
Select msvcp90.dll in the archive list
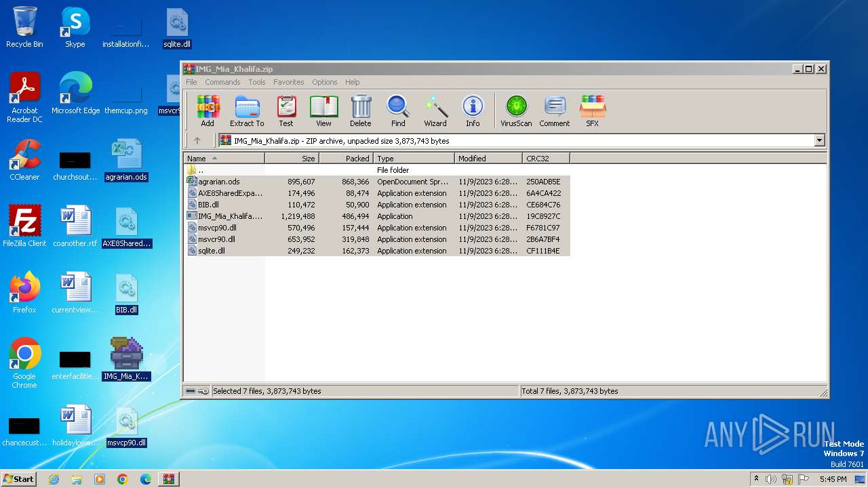(x=376, y=228)
